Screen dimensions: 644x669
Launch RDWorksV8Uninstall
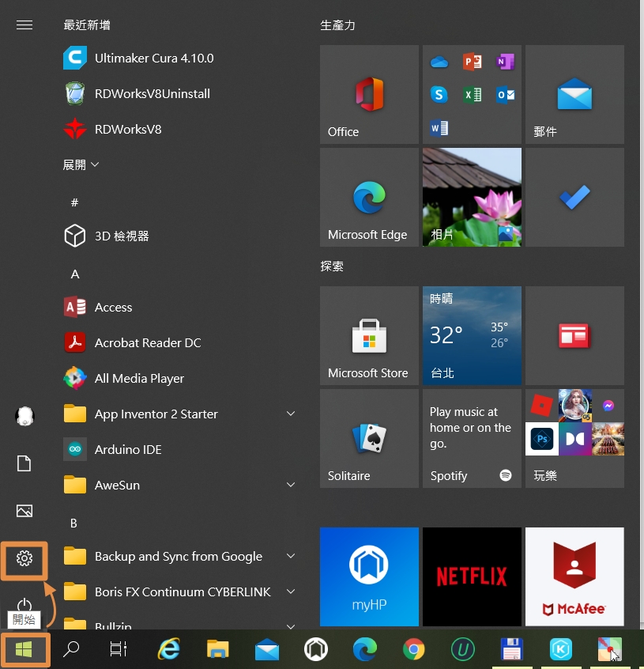tap(179, 93)
